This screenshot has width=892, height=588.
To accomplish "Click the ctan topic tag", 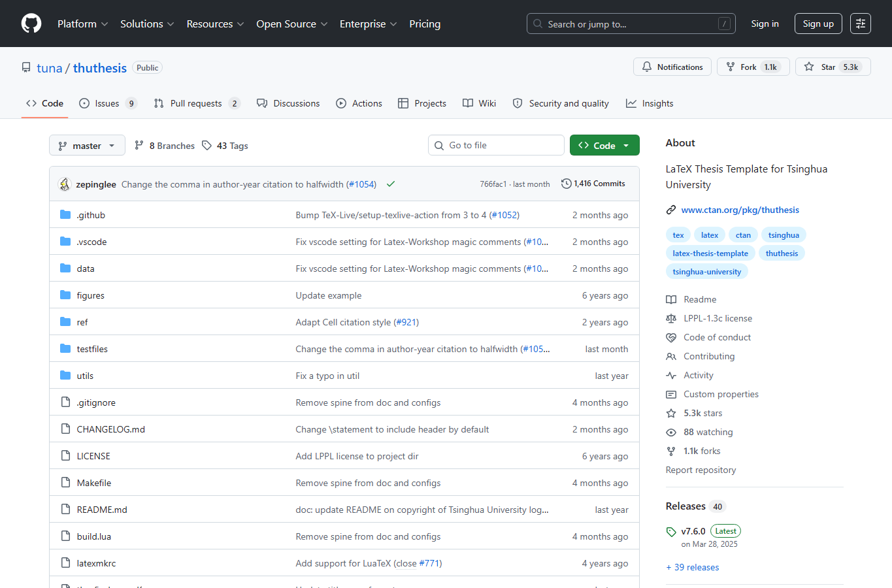I will (744, 235).
